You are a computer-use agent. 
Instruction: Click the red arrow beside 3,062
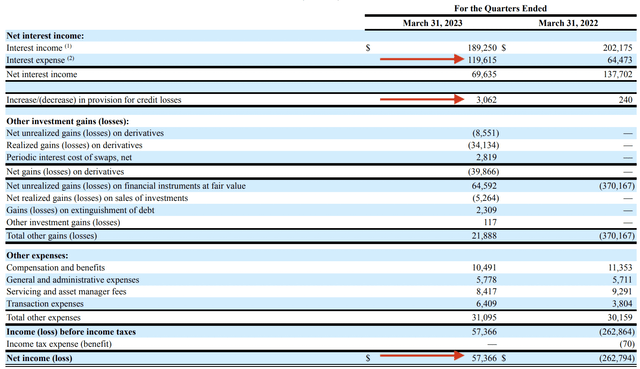point(422,99)
